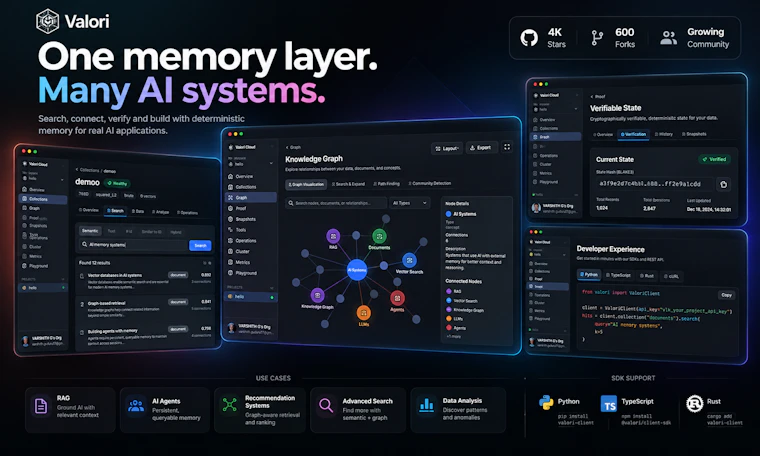Viewport: 760px width, 456px height.
Task: Click the RAG use case document icon
Action: click(41, 406)
